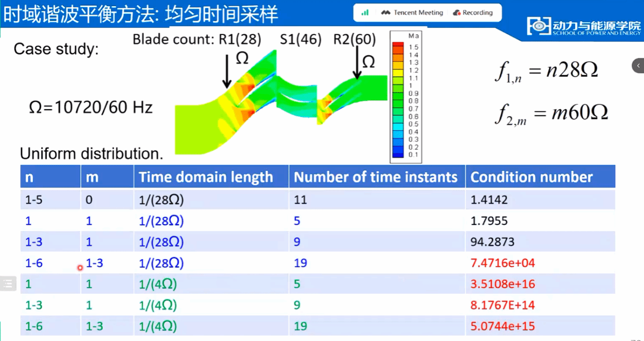This screenshot has height=341, width=644.
Task: Click the "Recording" status text
Action: coord(477,13)
